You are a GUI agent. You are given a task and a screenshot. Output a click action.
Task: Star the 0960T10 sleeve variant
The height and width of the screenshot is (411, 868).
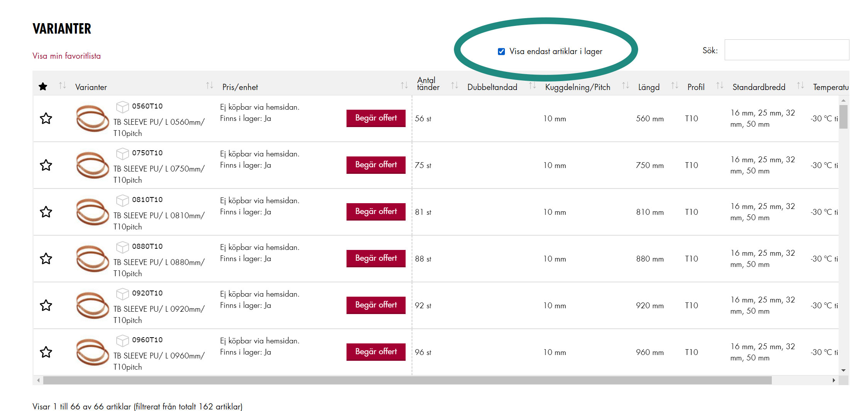tap(46, 352)
